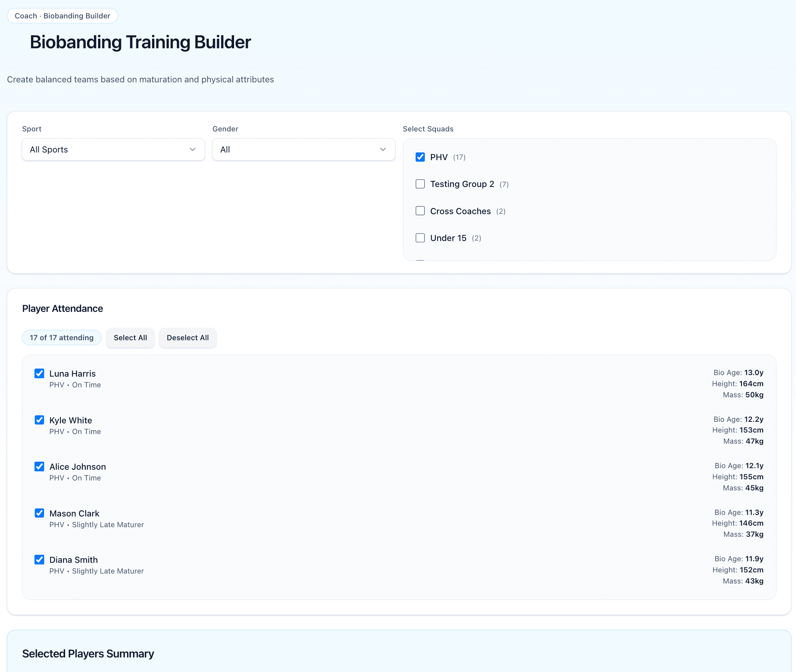Open the Gender dropdown
The image size is (796, 672).
pyautogui.click(x=303, y=149)
